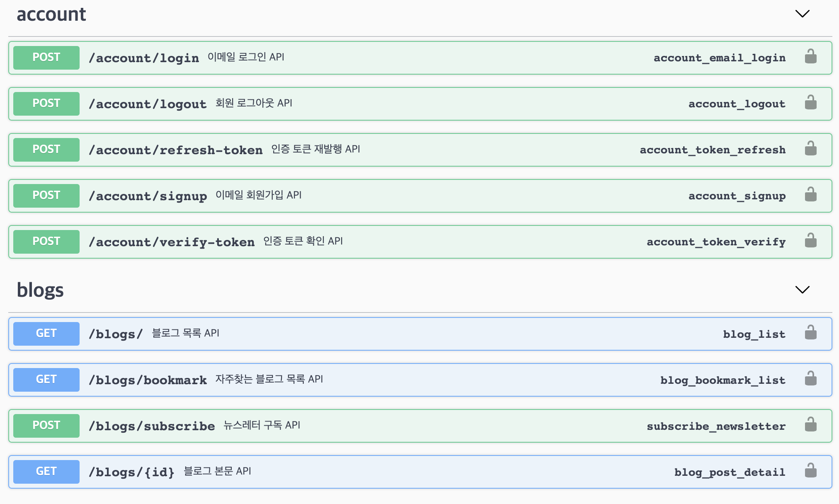839x504 pixels.
Task: Click the POST badge for /account/signup
Action: 46,196
